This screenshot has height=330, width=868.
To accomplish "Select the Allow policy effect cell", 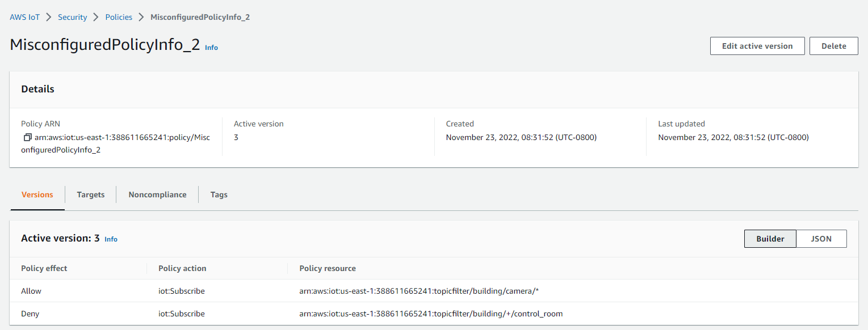I will coord(31,291).
